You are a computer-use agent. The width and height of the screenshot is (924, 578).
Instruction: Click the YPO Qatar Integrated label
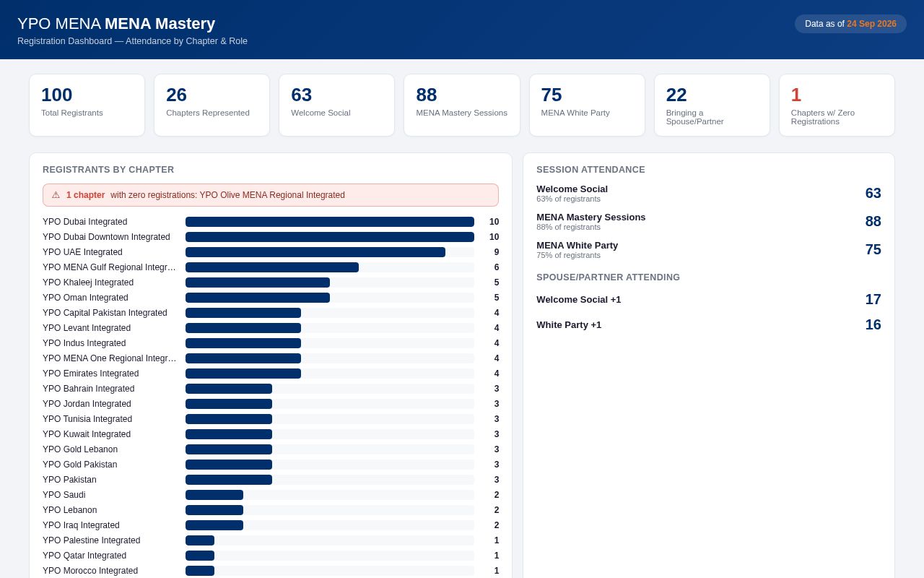pos(84,556)
